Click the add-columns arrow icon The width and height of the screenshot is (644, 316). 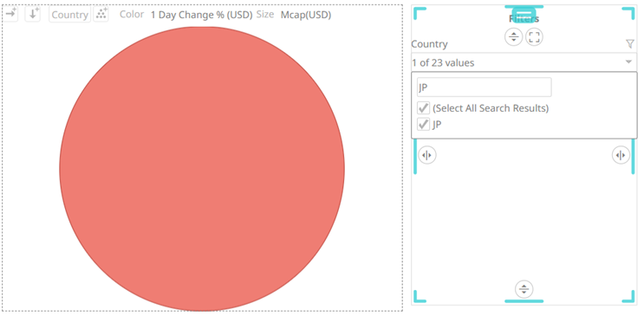coord(10,14)
